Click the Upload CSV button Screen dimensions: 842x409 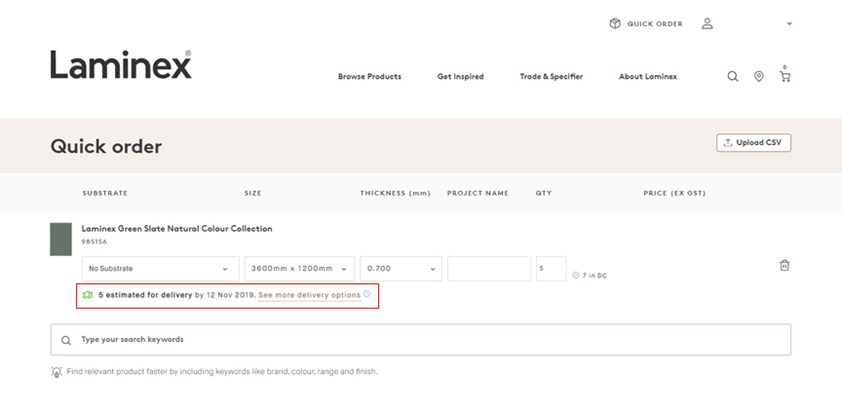click(754, 143)
